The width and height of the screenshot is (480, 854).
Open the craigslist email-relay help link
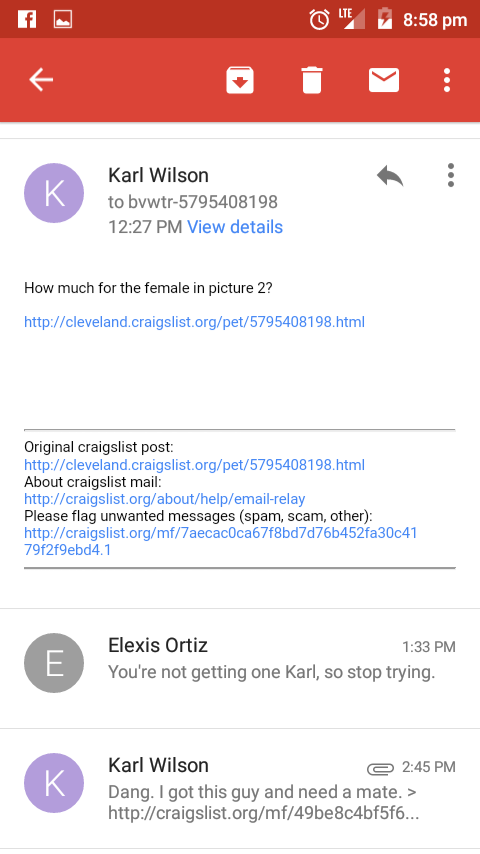coord(165,499)
